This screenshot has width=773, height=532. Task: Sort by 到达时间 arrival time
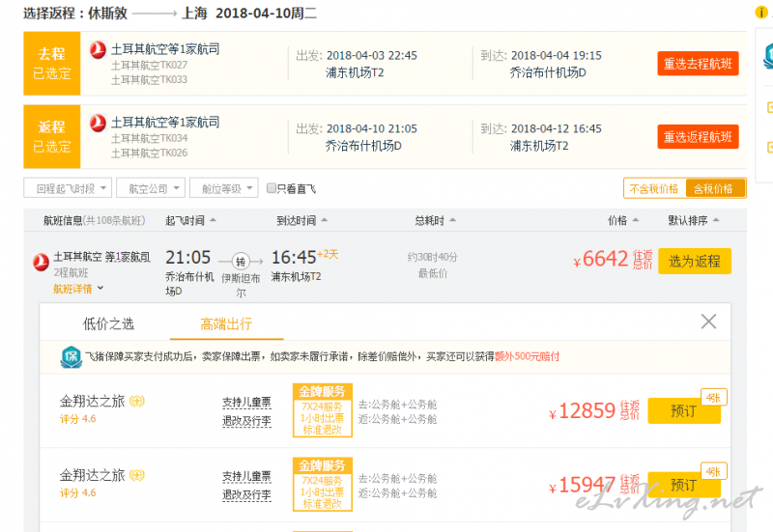tap(301, 221)
